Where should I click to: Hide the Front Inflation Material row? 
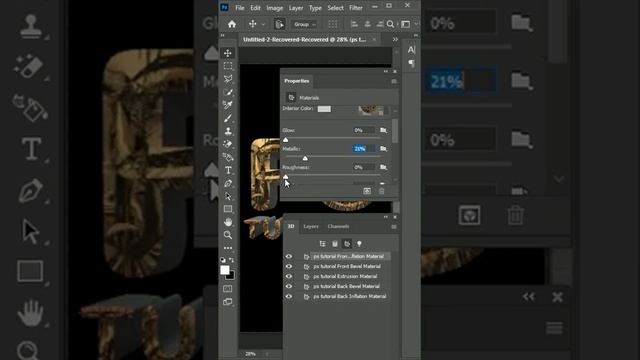coord(289,256)
